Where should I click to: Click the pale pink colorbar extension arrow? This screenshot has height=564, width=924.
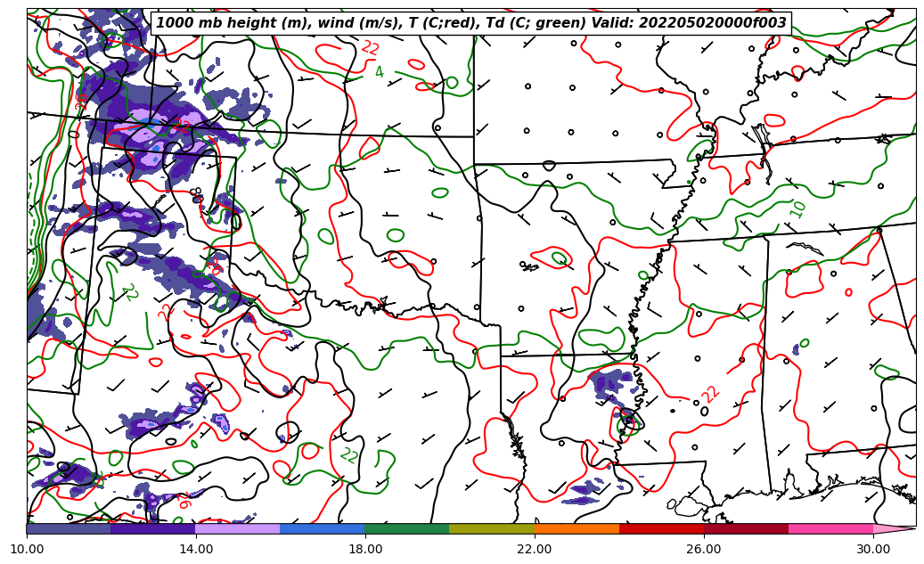(894, 528)
